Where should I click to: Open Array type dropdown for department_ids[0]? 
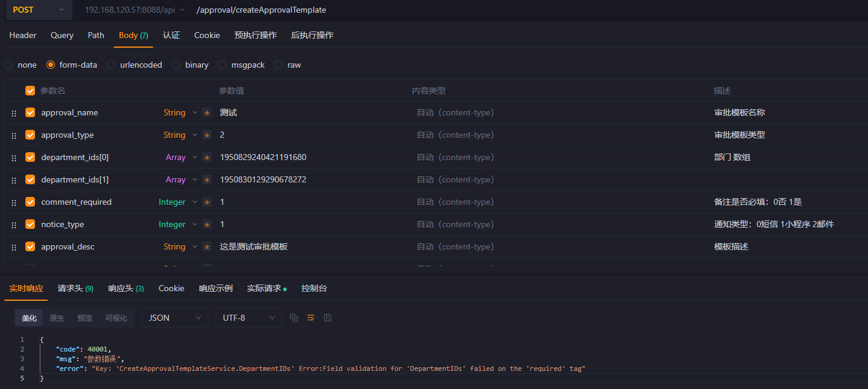pos(181,158)
